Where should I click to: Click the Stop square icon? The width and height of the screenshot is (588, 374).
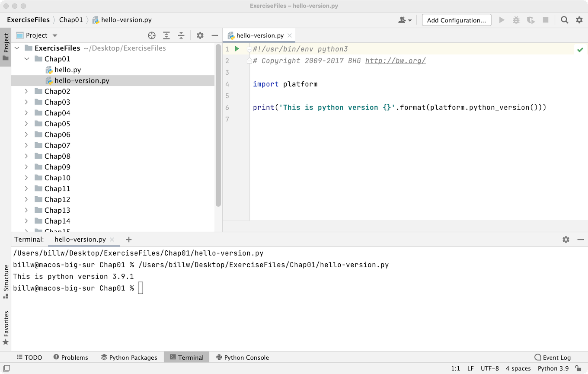(x=546, y=20)
